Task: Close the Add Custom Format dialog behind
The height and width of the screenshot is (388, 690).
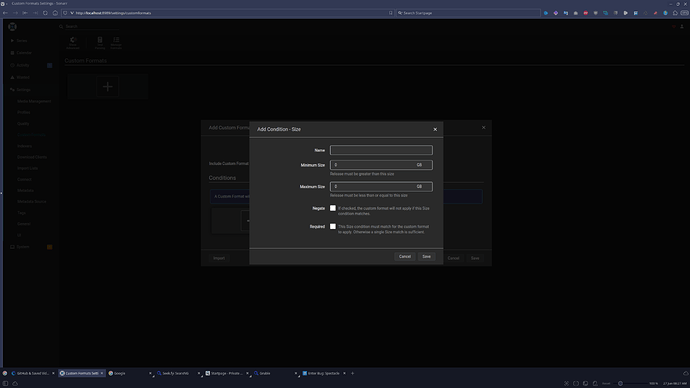Action: 484,128
